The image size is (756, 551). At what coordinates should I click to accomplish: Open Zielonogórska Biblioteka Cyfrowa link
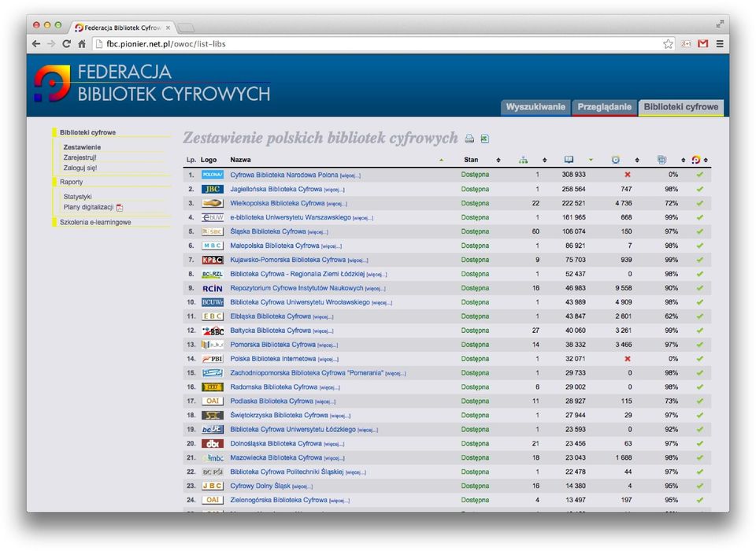click(x=278, y=501)
